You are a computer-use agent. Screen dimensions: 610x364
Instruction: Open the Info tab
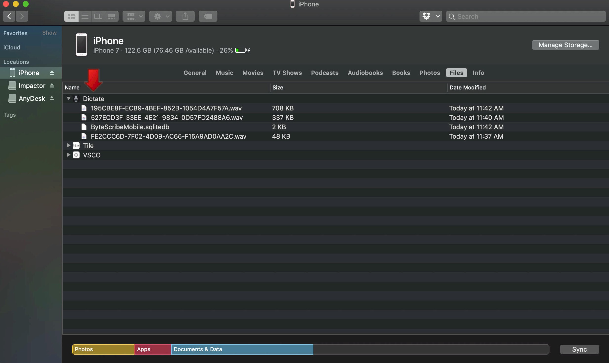[x=478, y=73]
